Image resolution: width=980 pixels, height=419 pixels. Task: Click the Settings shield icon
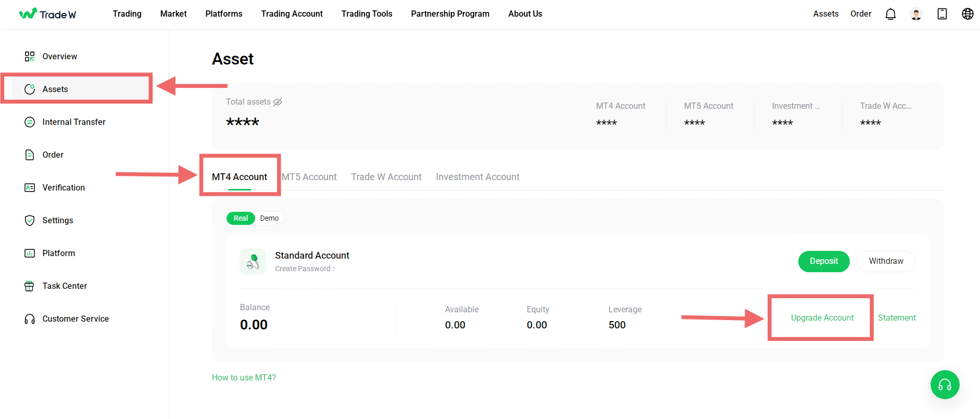tap(30, 220)
